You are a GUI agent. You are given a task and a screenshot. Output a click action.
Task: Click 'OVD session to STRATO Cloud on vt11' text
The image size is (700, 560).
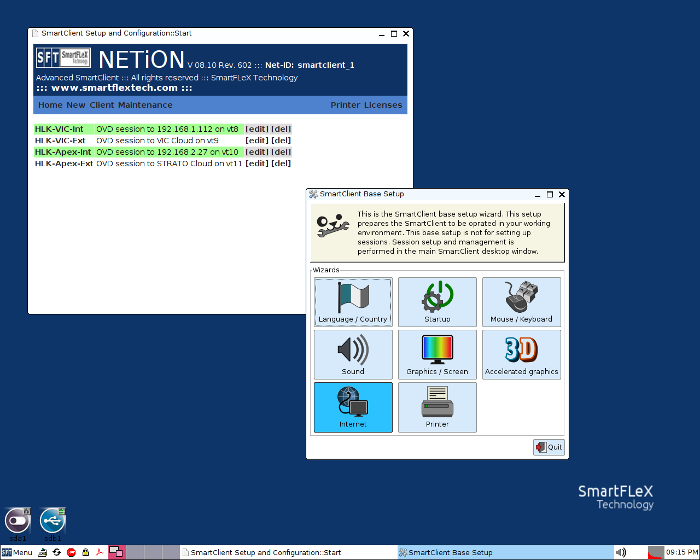(169, 163)
